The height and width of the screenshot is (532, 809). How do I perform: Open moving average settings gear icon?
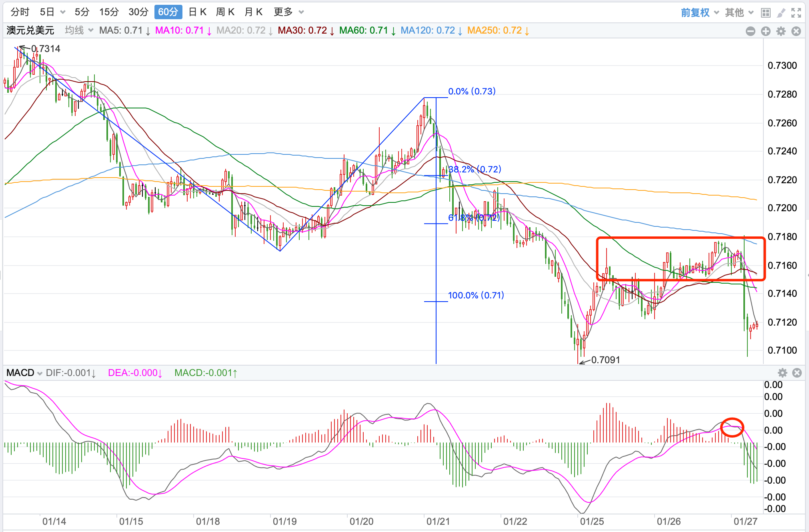click(x=781, y=31)
